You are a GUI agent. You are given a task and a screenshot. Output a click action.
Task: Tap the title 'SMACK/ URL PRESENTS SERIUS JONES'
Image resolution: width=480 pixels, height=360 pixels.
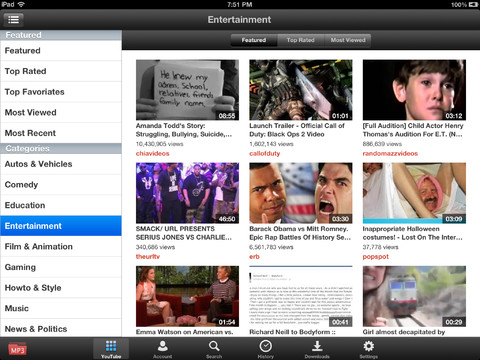184,233
